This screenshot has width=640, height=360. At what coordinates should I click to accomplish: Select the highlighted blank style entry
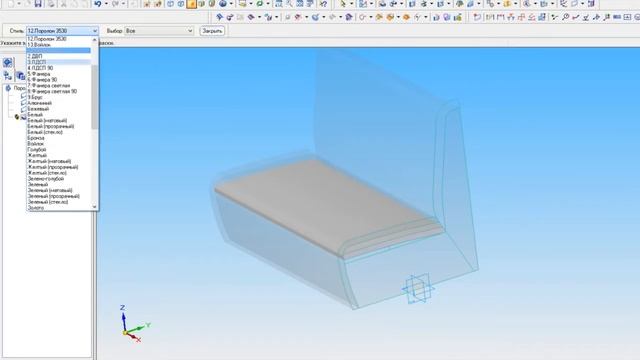(59, 50)
